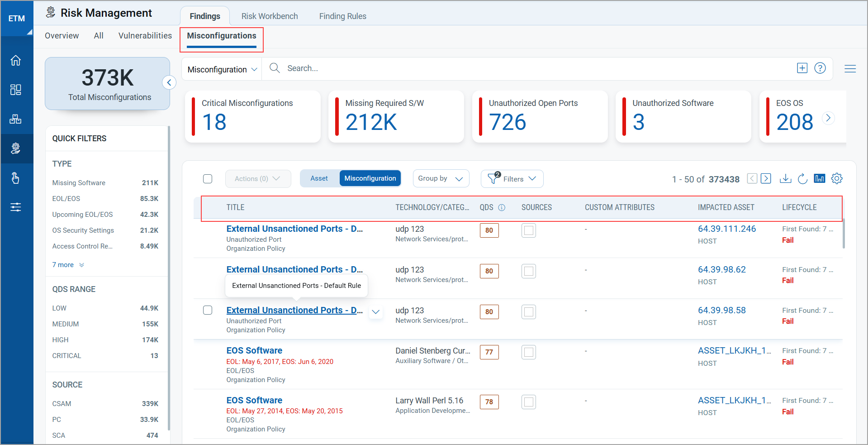The image size is (868, 445).
Task: Open the hamburger menu beside search
Action: pyautogui.click(x=850, y=69)
